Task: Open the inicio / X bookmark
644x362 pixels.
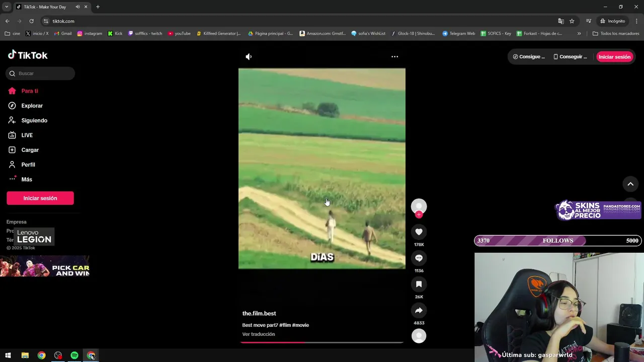Action: click(x=37, y=34)
